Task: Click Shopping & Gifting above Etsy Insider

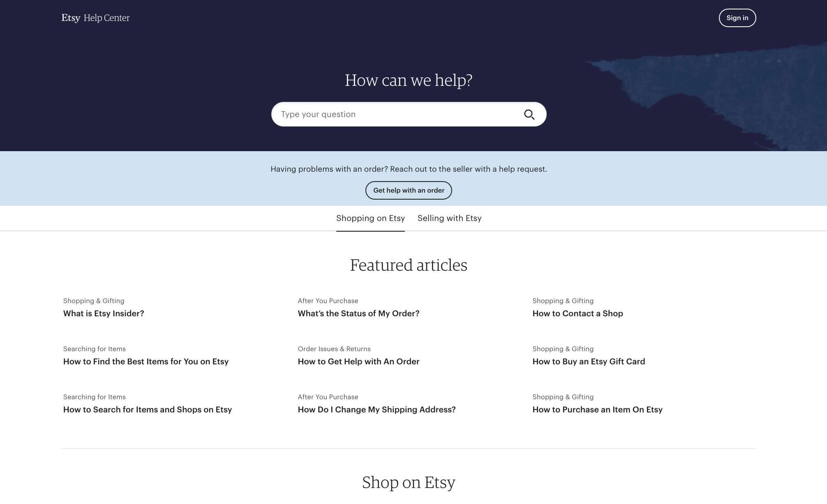Action: pos(94,301)
